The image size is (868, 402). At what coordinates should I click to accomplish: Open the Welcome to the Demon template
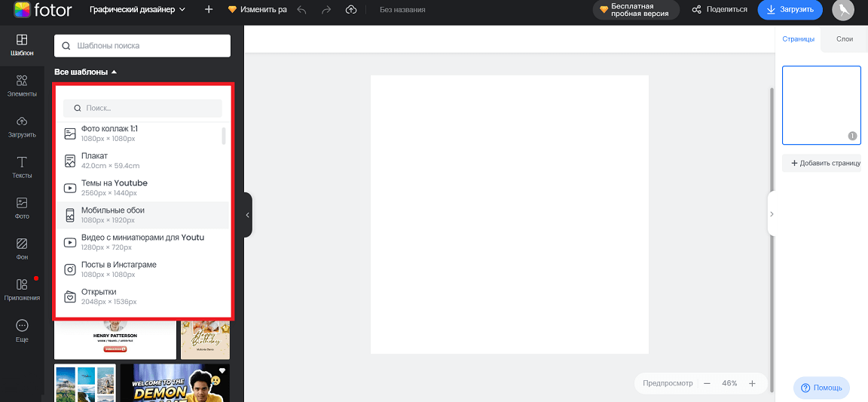point(174,382)
